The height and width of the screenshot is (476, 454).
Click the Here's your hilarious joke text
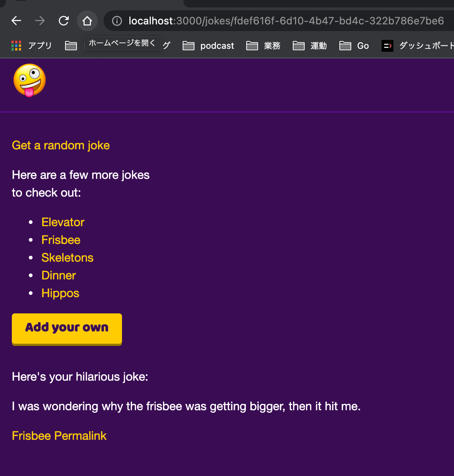coord(80,377)
